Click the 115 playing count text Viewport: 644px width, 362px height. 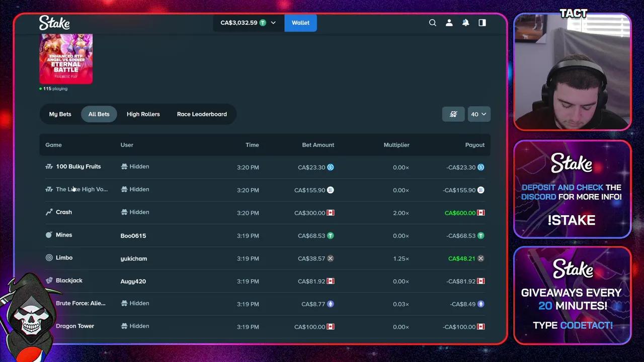[x=55, y=88]
